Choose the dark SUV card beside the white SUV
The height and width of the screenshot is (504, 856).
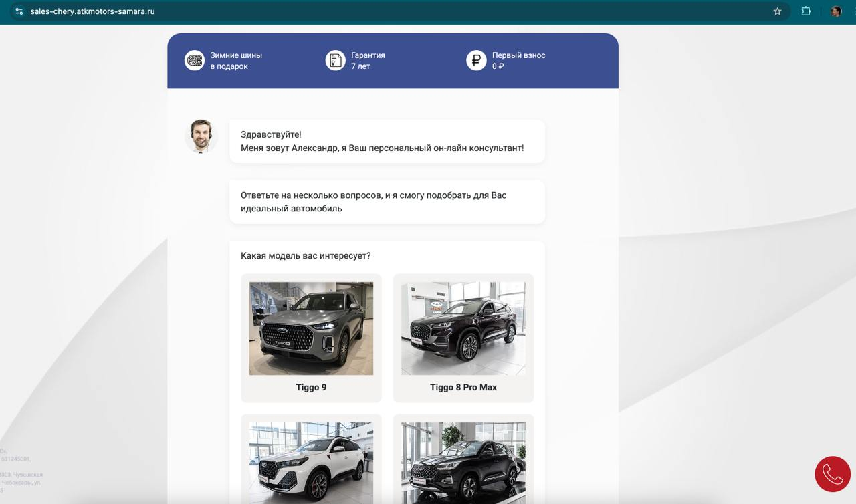(x=463, y=459)
